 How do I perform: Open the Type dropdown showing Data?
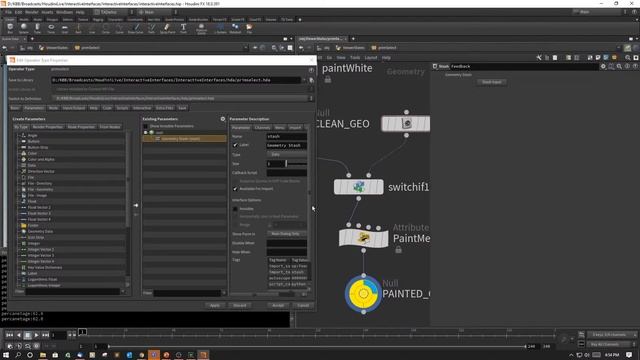click(x=287, y=155)
